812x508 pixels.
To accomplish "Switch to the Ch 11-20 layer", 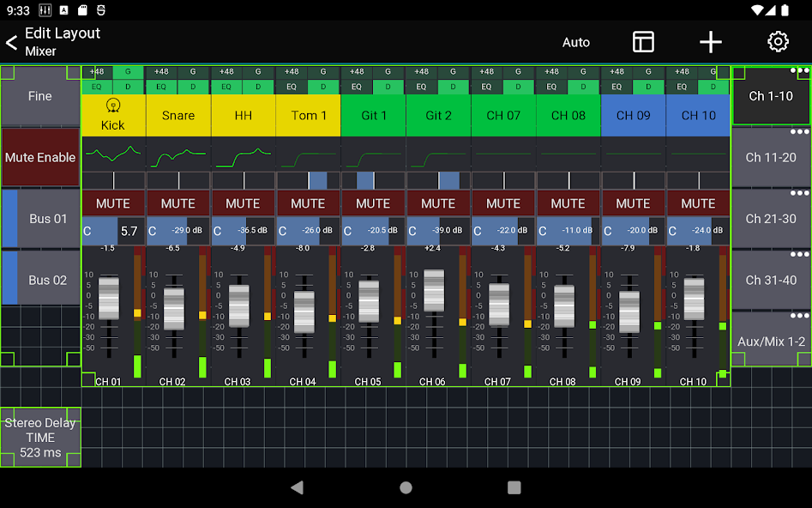I will (x=771, y=157).
